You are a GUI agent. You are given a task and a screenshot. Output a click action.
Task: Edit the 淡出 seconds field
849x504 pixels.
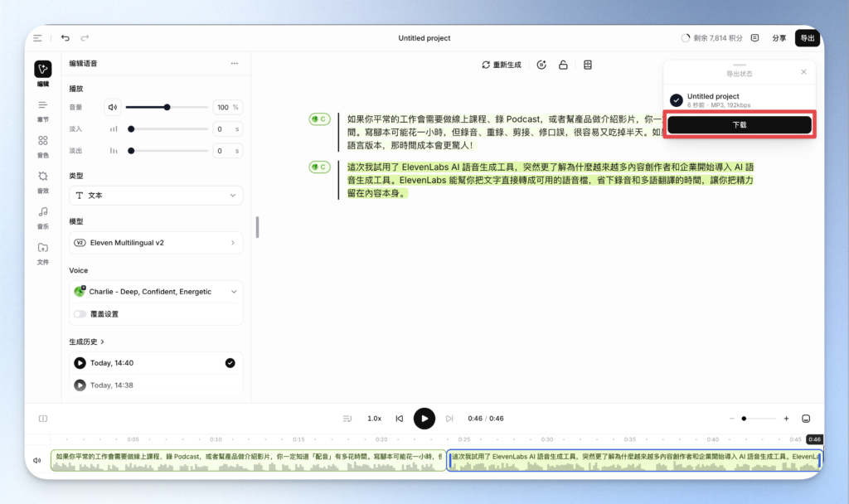(227, 151)
